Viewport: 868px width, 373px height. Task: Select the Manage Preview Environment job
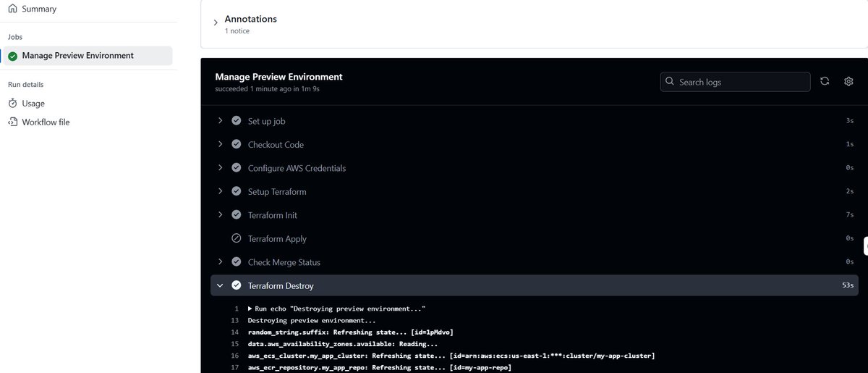[88, 56]
